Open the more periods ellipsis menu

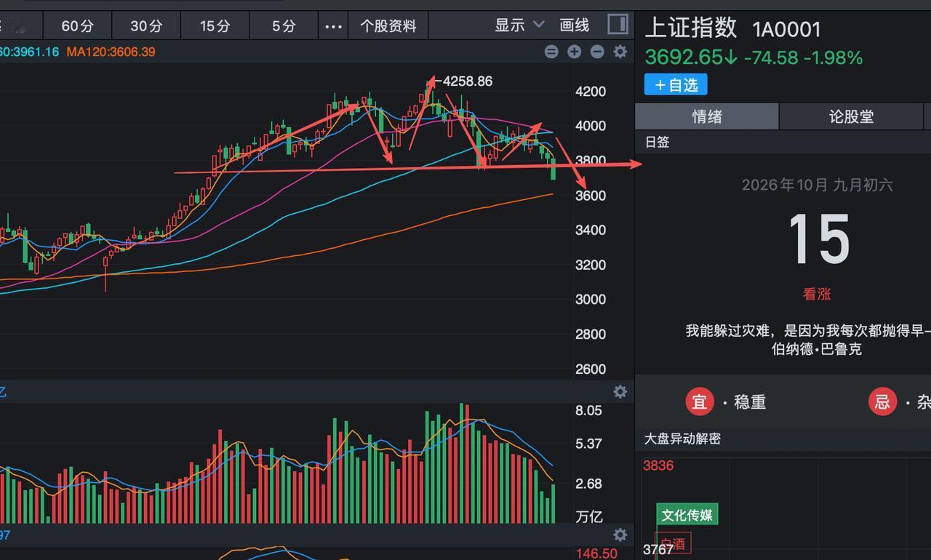click(333, 26)
